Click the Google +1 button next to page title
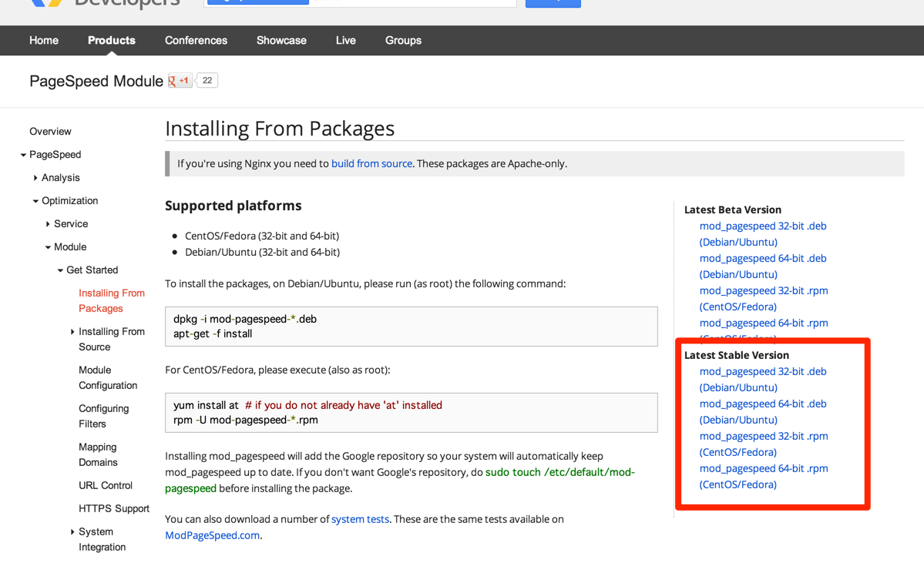 point(179,80)
